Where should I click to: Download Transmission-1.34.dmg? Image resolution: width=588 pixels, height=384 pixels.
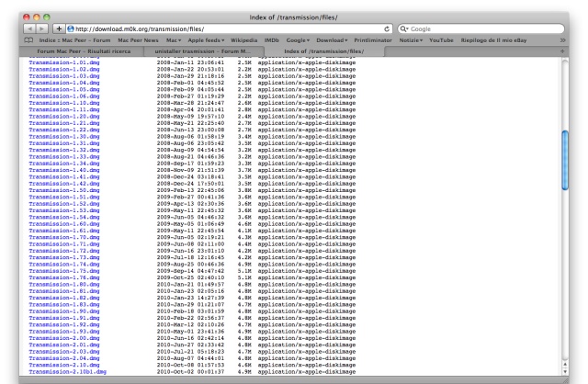(64, 164)
